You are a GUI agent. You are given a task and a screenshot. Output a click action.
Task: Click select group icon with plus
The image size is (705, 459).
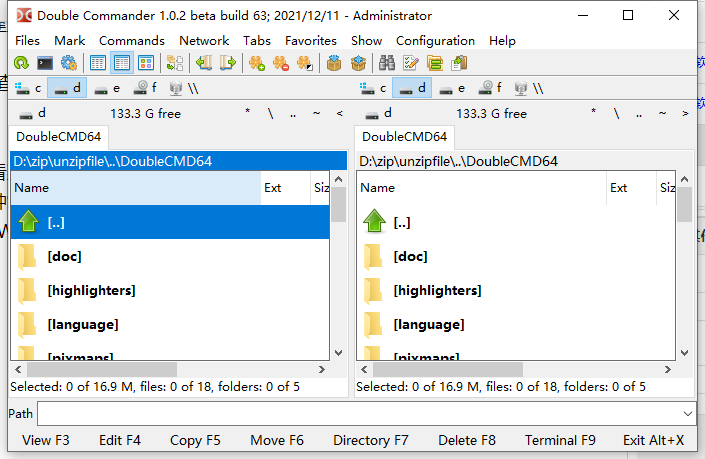[257, 63]
